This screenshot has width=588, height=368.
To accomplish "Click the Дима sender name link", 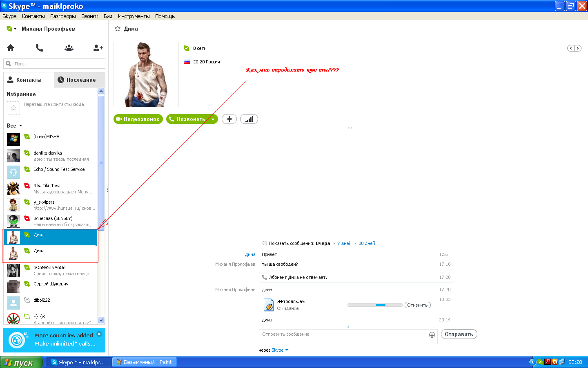I will point(250,254).
